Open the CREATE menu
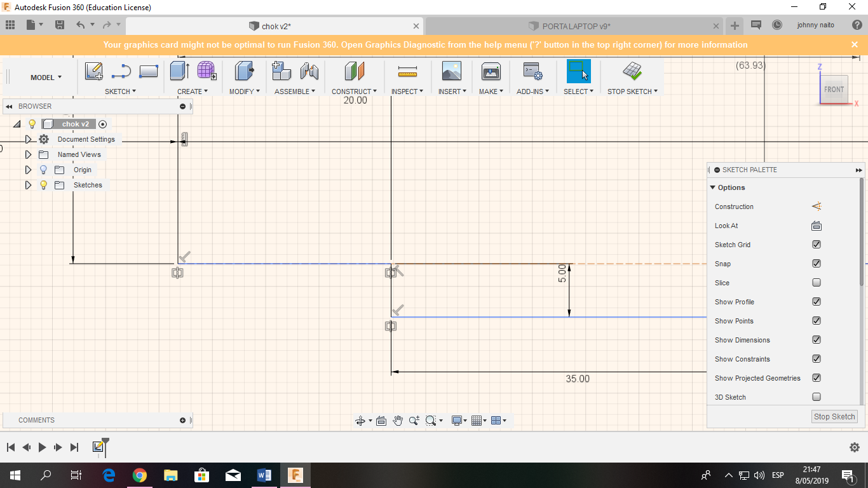The image size is (868, 488). coord(193,91)
